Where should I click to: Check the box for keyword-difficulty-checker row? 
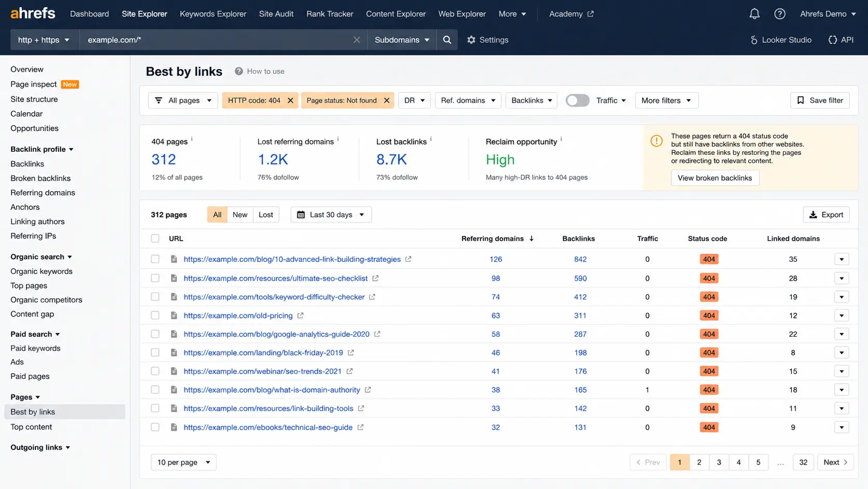pos(155,297)
